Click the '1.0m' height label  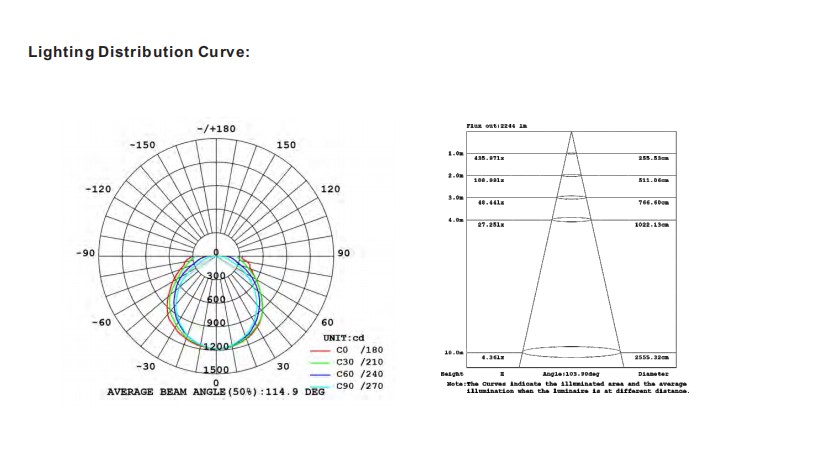point(456,154)
